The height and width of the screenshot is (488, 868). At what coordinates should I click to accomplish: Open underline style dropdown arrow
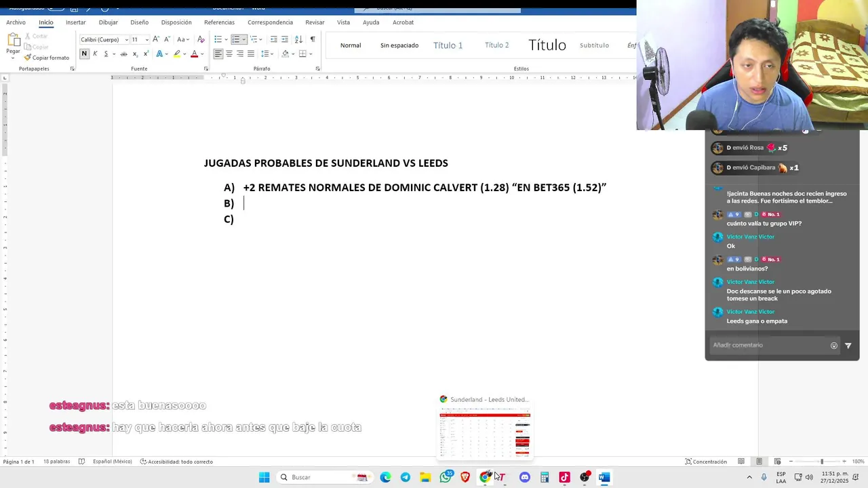coord(114,54)
